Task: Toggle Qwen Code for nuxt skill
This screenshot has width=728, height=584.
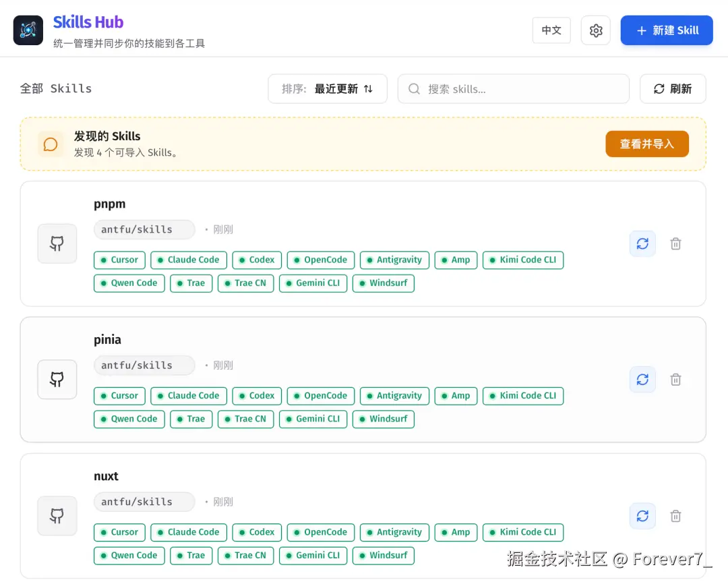Action: click(129, 556)
